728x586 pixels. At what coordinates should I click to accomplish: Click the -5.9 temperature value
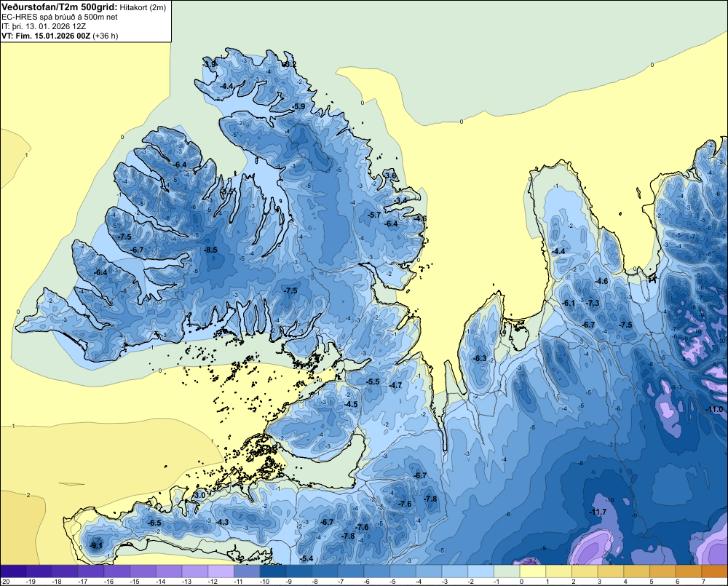tap(299, 106)
